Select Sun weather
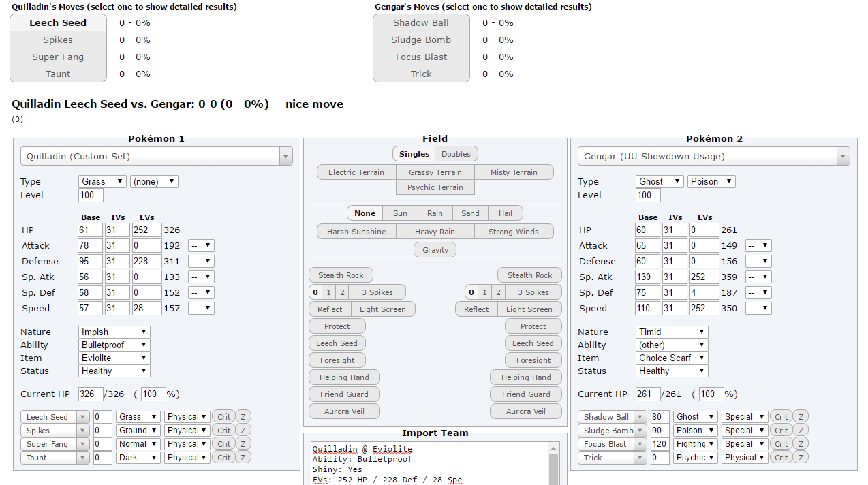The height and width of the screenshot is (485, 868). (400, 213)
